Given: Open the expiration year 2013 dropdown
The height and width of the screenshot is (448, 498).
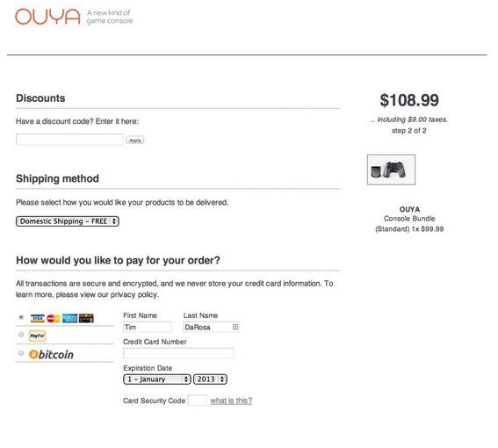Looking at the screenshot, I should 210,379.
